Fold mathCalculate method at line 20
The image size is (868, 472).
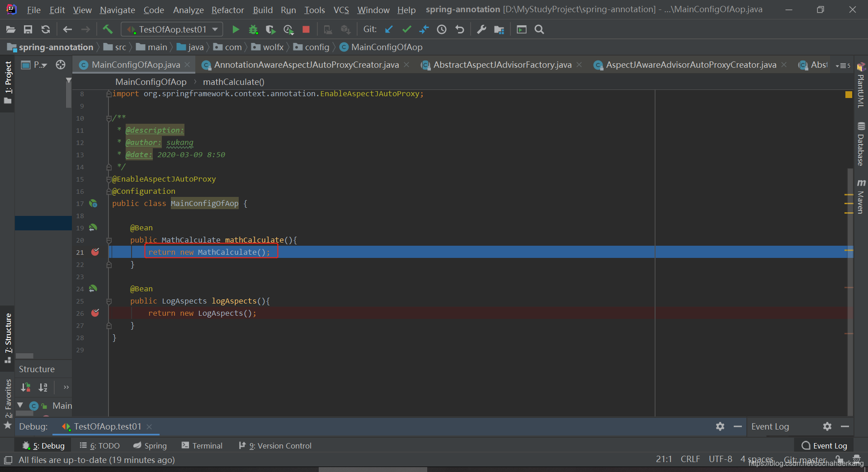coord(109,240)
